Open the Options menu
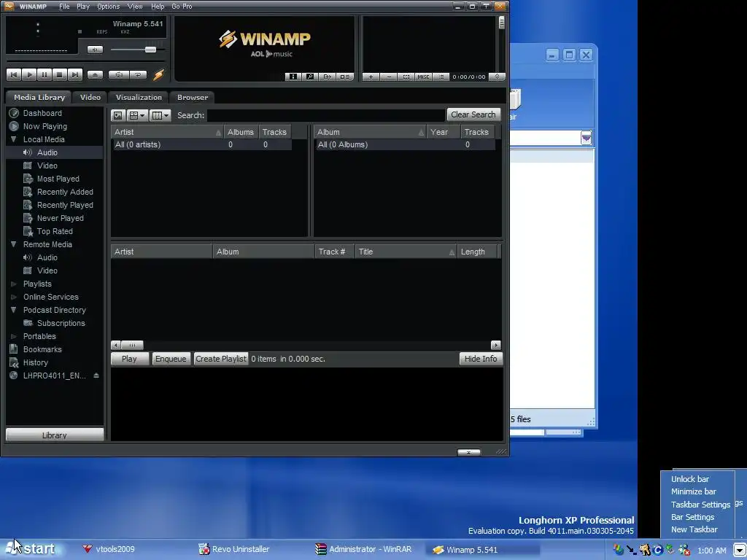Viewport: 747px width, 560px height. [x=108, y=6]
